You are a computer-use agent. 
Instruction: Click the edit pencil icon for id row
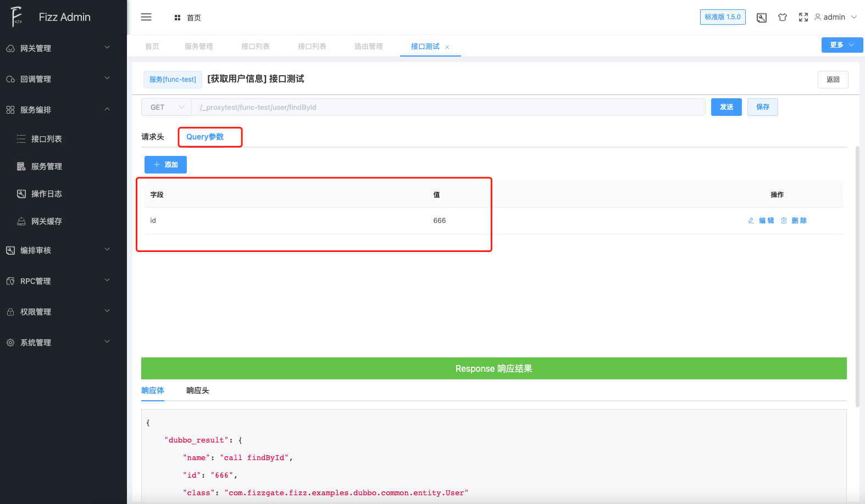click(751, 221)
